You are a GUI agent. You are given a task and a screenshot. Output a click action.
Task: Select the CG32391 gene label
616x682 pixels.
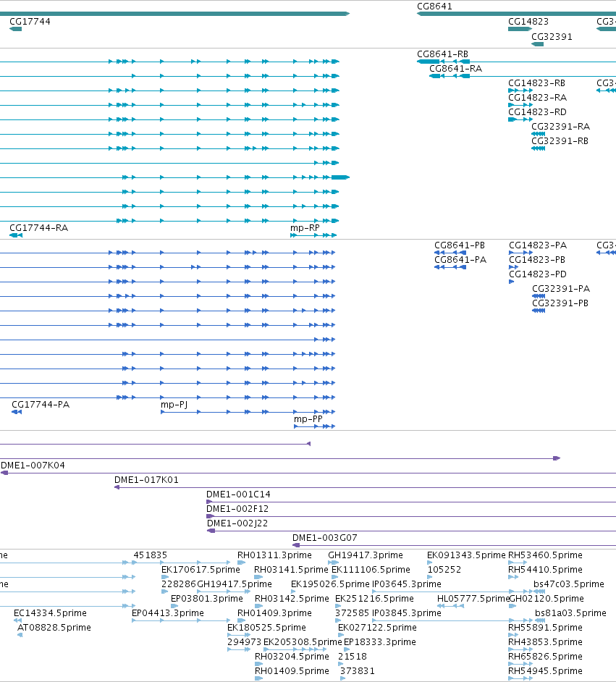point(552,36)
